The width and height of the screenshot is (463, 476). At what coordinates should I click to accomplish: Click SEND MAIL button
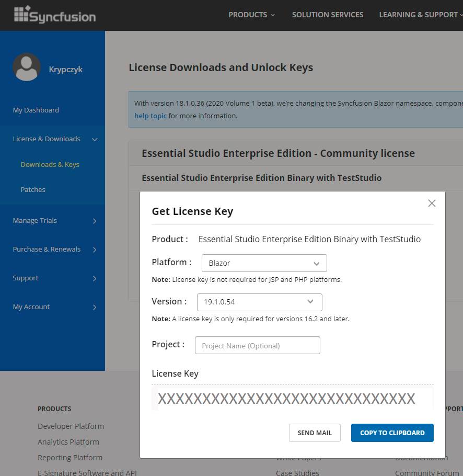click(315, 433)
